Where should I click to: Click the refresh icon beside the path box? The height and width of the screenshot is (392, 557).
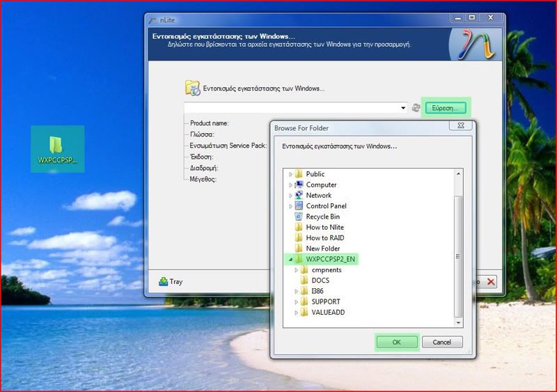click(x=416, y=108)
